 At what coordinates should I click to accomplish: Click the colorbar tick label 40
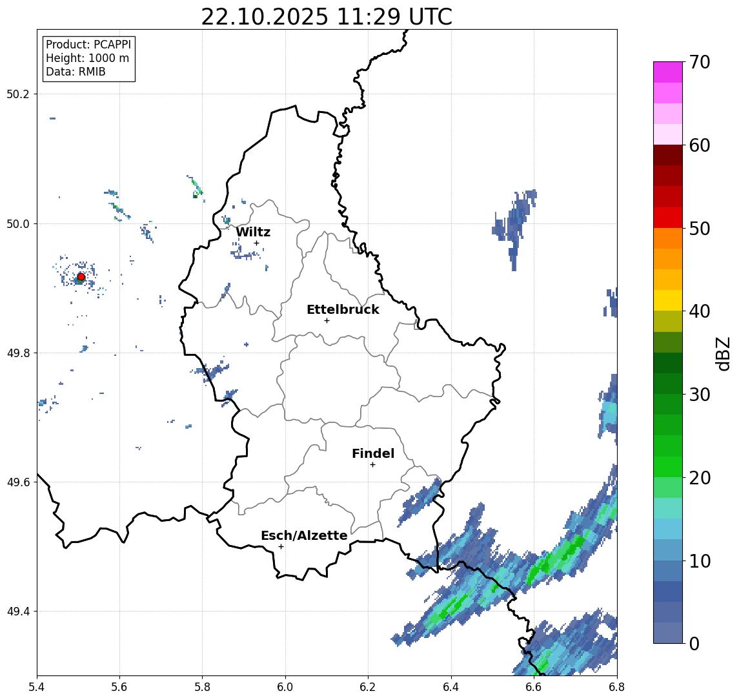click(x=699, y=311)
